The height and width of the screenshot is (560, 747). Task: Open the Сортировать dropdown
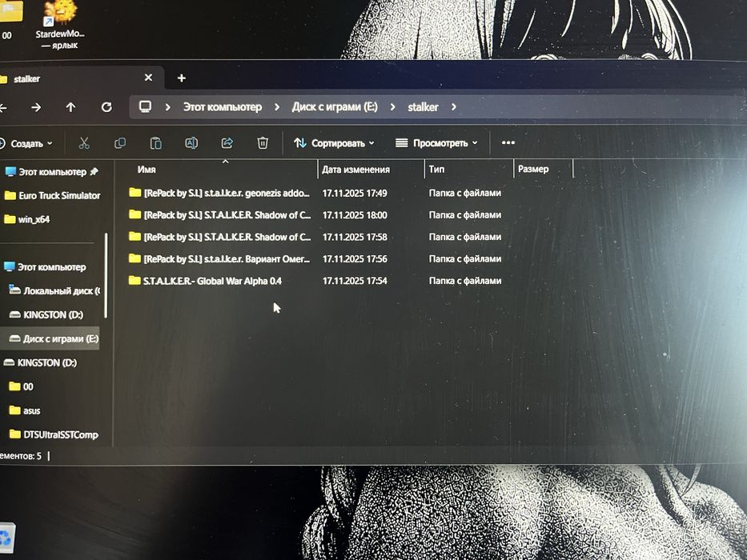334,143
